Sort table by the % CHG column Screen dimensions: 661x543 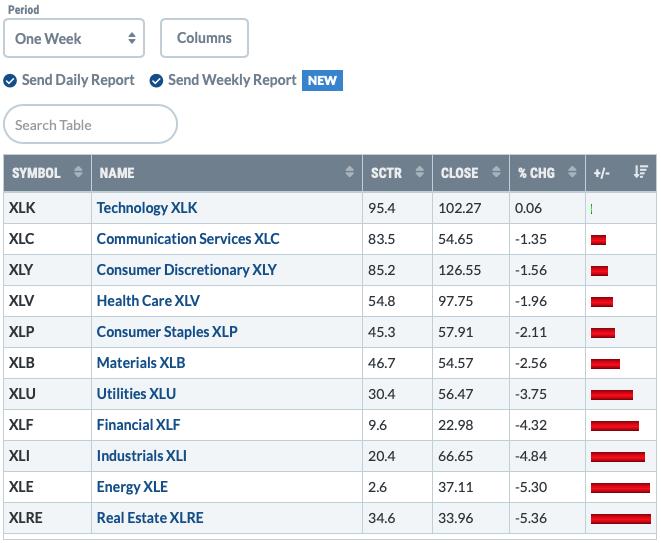tap(547, 173)
